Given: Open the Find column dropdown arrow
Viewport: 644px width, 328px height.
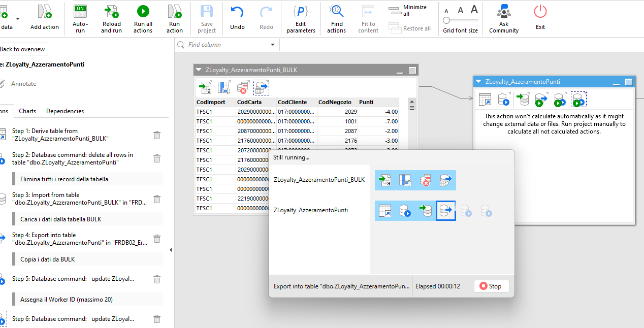Looking at the screenshot, I should pyautogui.click(x=273, y=45).
